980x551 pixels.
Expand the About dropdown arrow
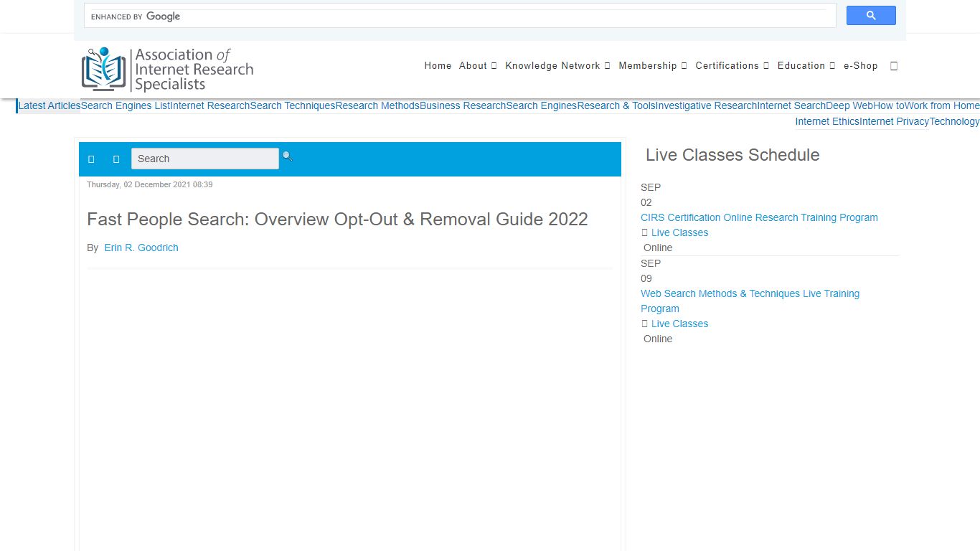pos(494,66)
